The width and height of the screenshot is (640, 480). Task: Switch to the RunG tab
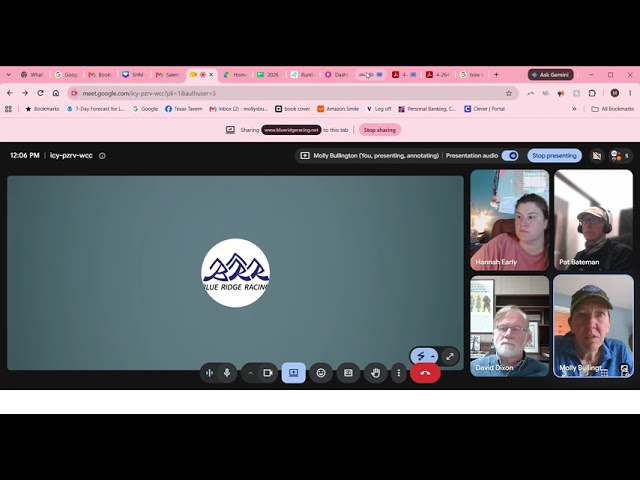[x=302, y=75]
